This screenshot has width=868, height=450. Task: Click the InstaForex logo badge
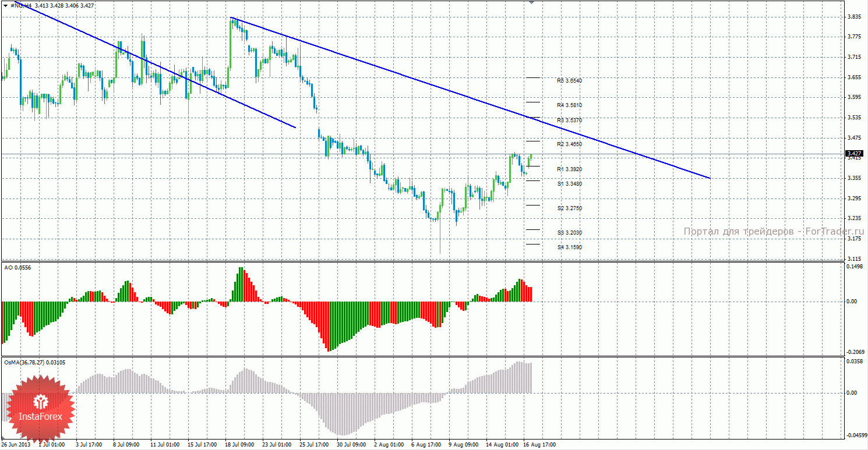point(40,408)
